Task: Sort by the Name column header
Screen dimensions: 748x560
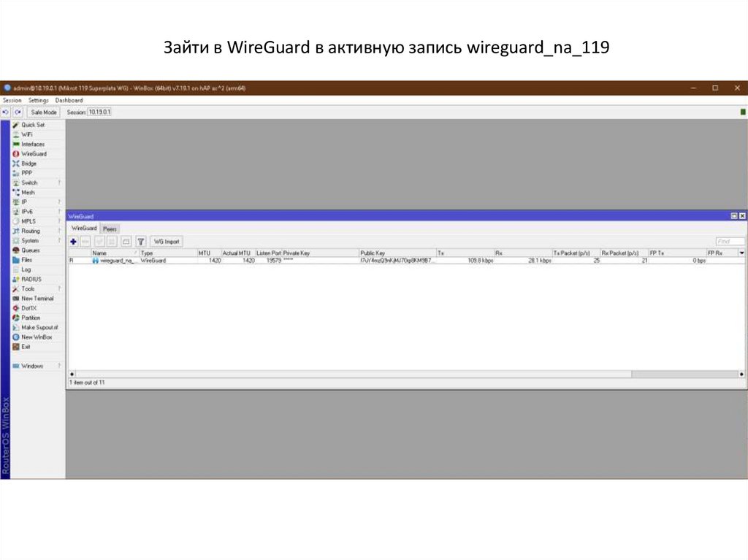Action: (x=115, y=253)
